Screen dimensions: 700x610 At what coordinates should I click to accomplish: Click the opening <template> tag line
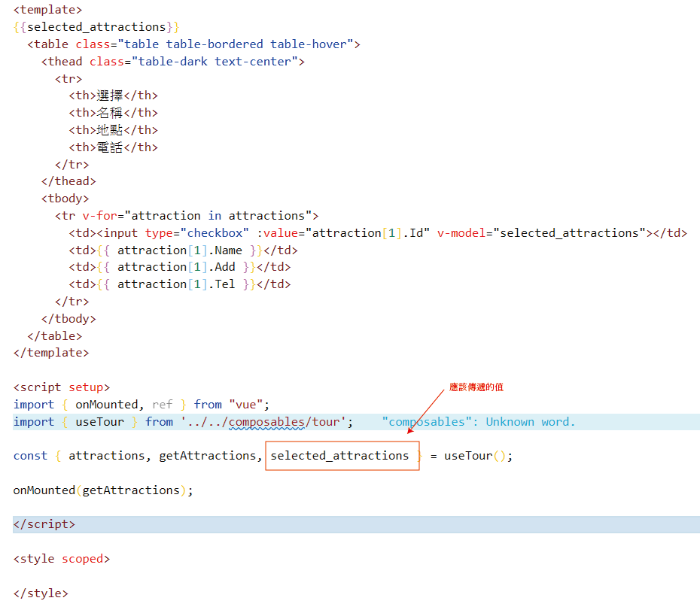tap(47, 10)
